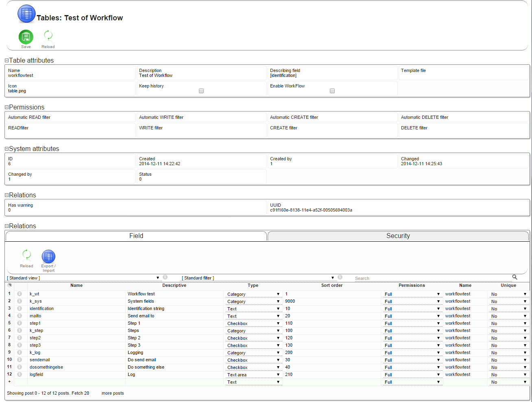Enable the Keep history checkbox
This screenshot has height=402, width=532.
(x=201, y=91)
